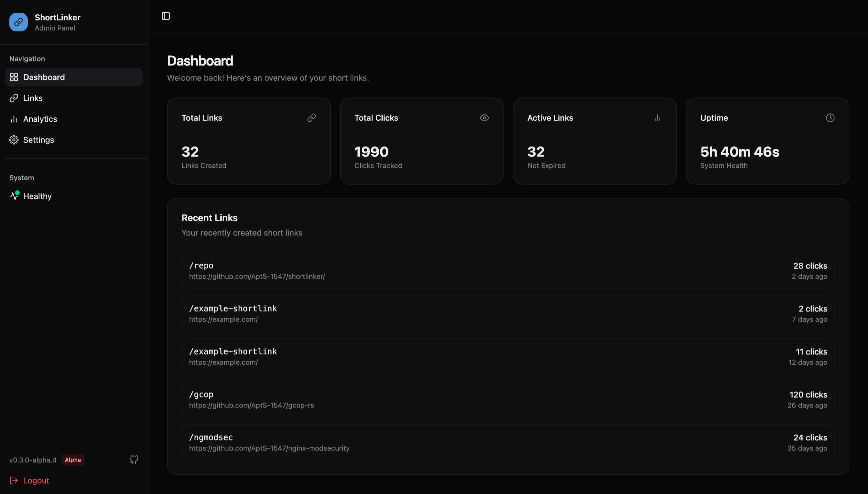868x494 pixels.
Task: Go to the Links page
Action: [x=74, y=98]
